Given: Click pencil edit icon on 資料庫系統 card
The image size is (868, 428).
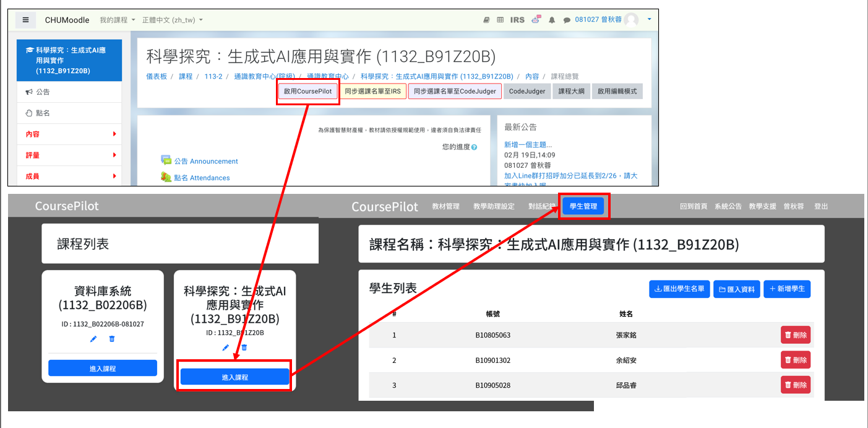Looking at the screenshot, I should coord(93,339).
